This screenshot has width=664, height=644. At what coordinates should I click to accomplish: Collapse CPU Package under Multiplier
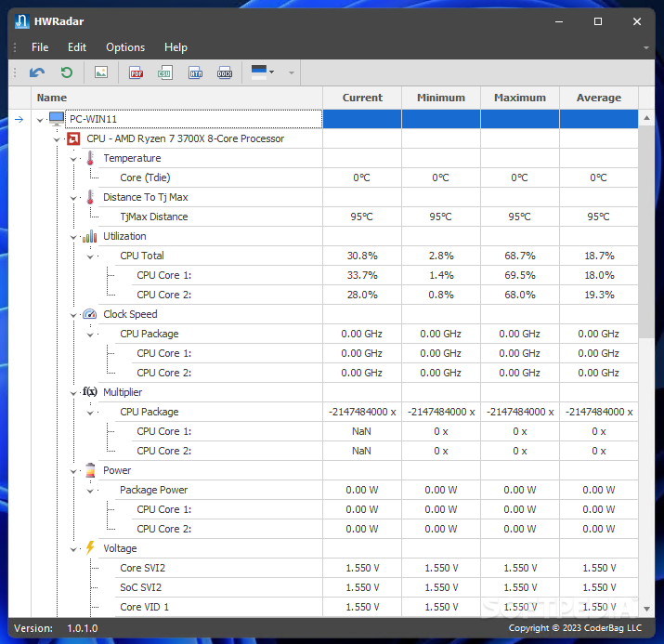click(x=90, y=413)
